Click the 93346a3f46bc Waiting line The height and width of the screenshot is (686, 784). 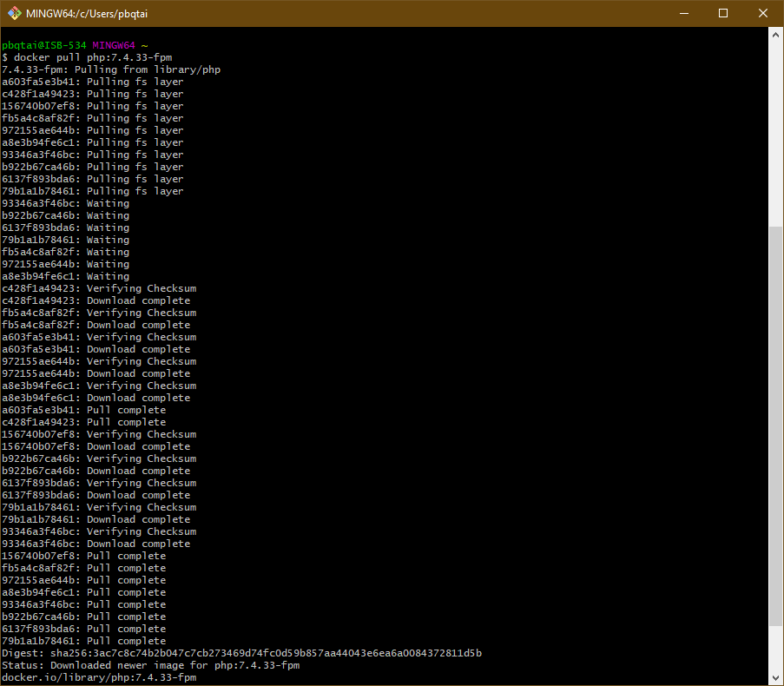[65, 203]
